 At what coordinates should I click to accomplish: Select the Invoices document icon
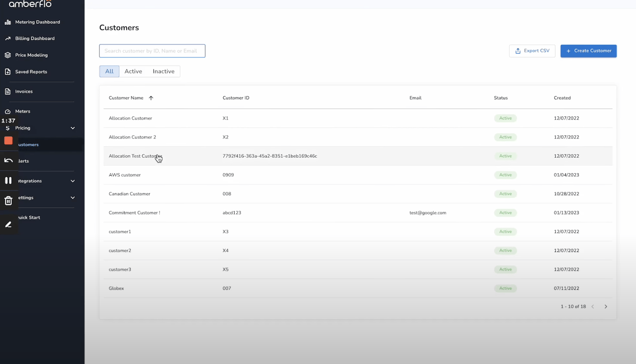(x=8, y=91)
